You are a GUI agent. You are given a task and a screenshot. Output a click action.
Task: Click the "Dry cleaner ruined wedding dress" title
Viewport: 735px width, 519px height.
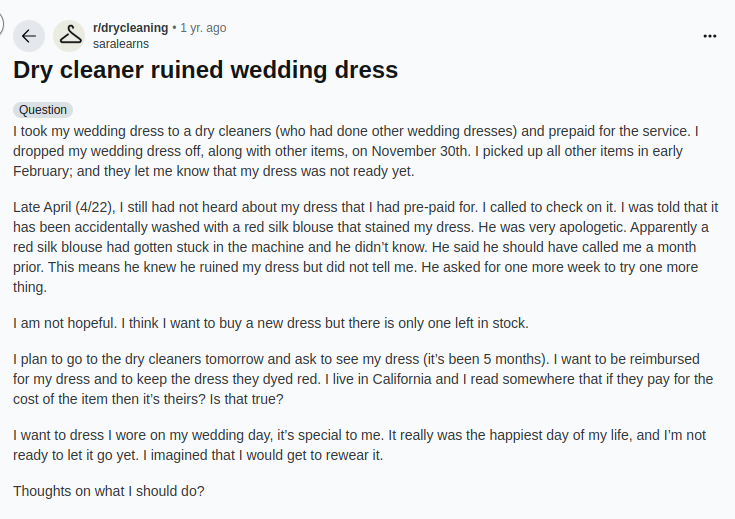tap(205, 70)
